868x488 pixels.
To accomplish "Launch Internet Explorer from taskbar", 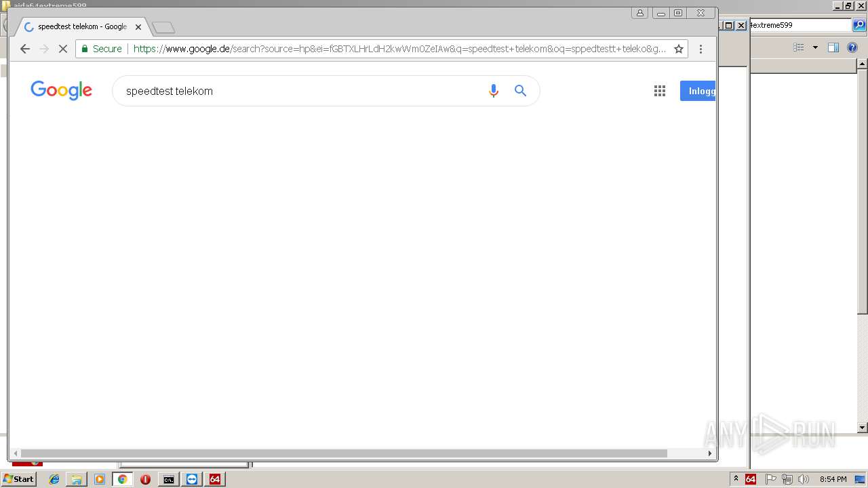I will [54, 479].
